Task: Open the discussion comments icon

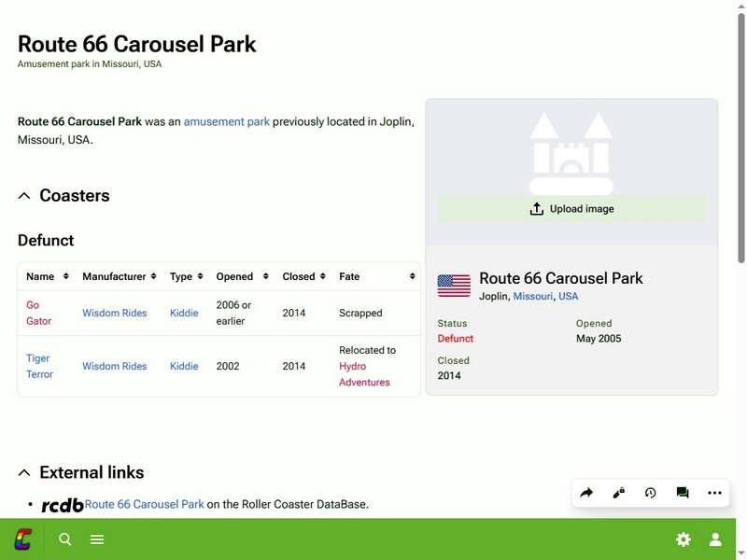Action: pyautogui.click(x=683, y=493)
